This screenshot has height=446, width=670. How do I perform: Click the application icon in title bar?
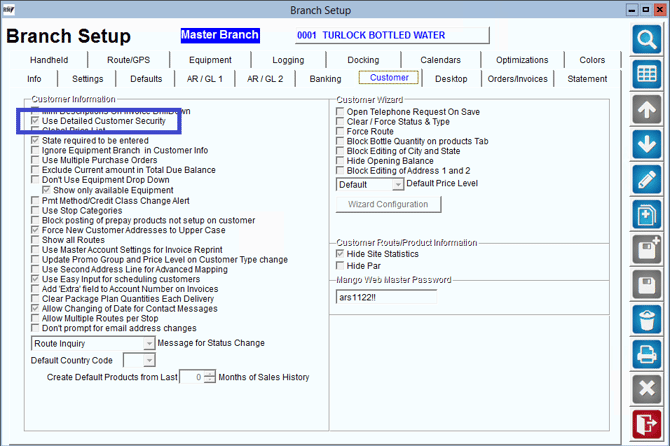click(x=9, y=9)
